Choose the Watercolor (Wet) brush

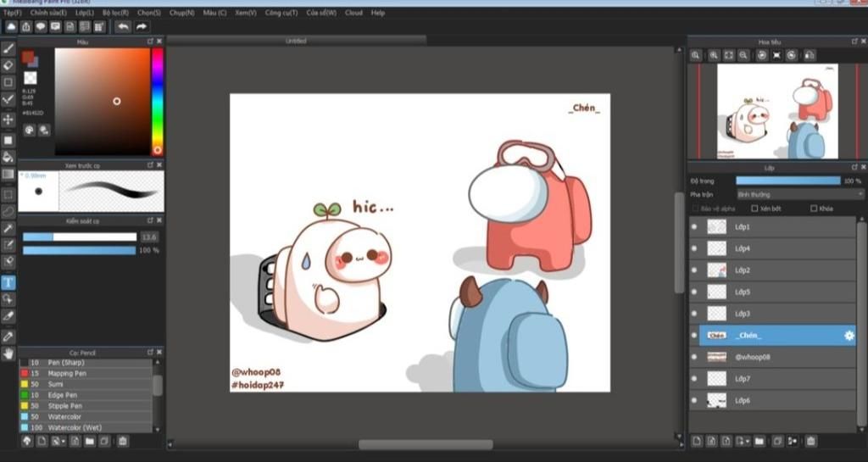coord(86,428)
